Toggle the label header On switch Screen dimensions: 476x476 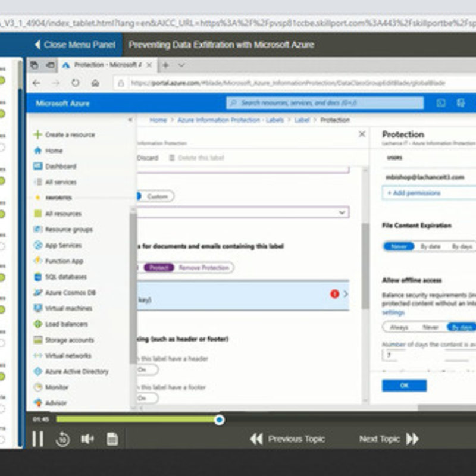(147, 369)
